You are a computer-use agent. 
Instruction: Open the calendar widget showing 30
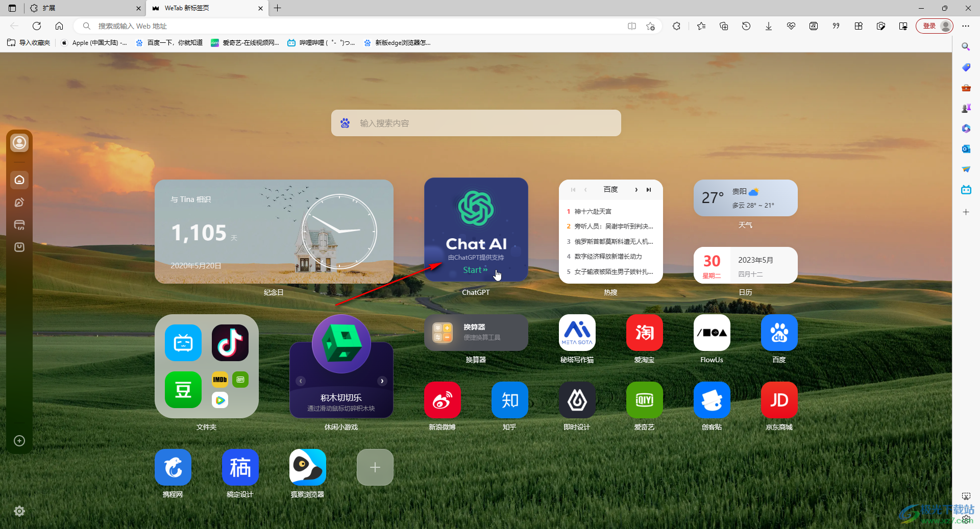tap(746, 265)
